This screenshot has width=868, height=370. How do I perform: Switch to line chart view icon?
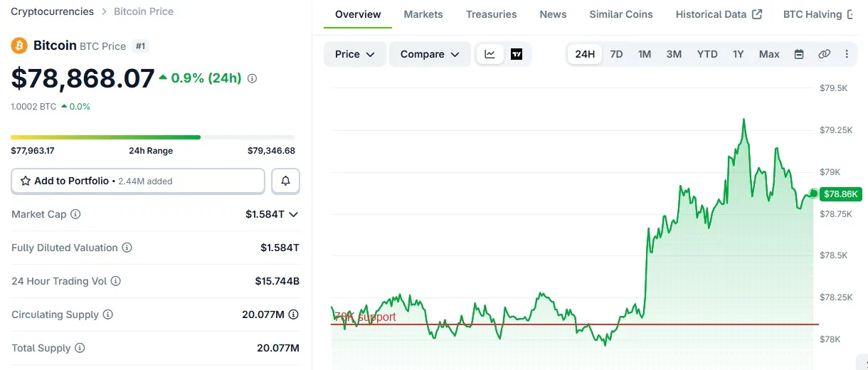490,54
